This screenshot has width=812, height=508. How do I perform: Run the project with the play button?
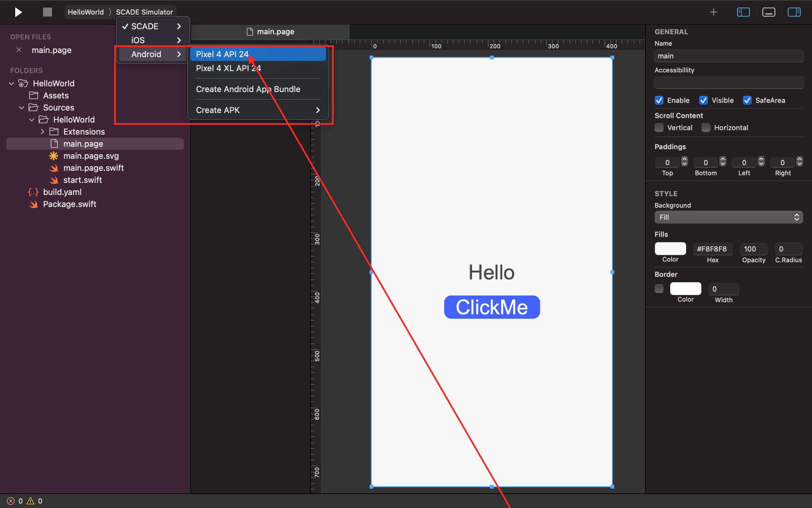click(x=18, y=12)
